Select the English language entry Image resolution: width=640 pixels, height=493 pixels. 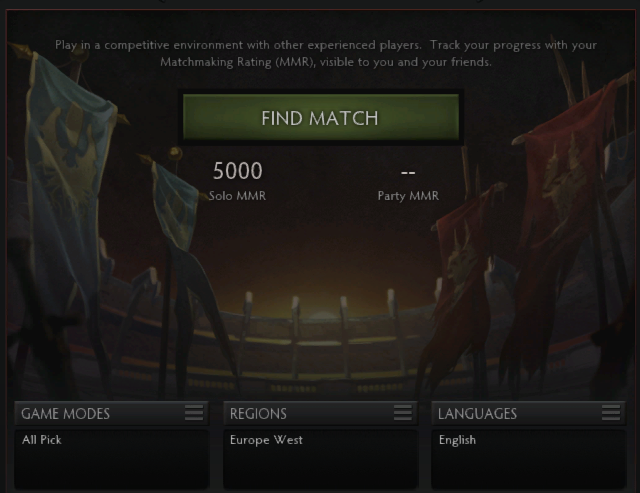[x=457, y=440]
